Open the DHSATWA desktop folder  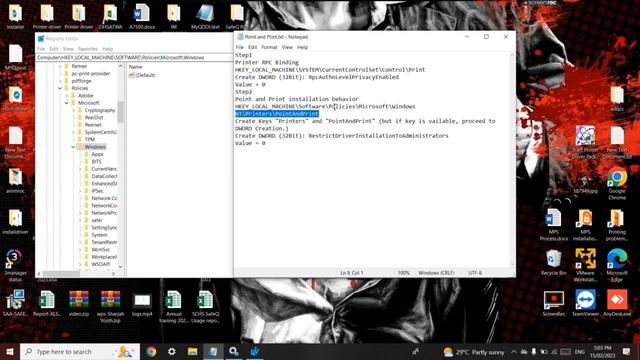click(110, 16)
